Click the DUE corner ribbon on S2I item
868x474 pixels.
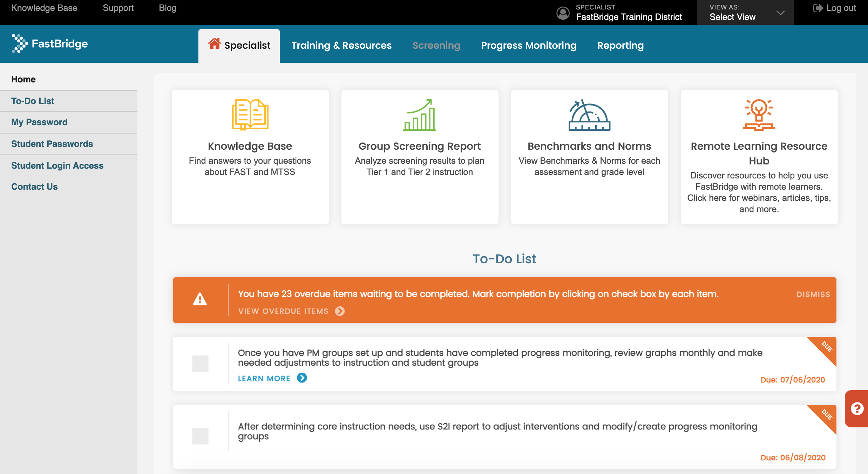click(826, 416)
